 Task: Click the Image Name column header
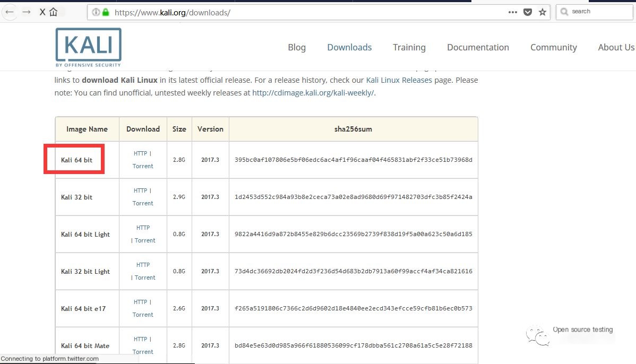coord(87,129)
